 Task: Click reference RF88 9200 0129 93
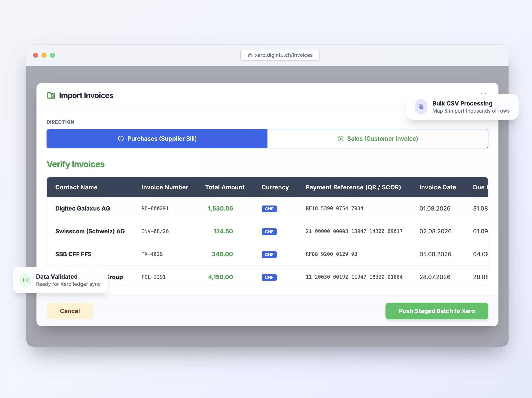pos(331,254)
